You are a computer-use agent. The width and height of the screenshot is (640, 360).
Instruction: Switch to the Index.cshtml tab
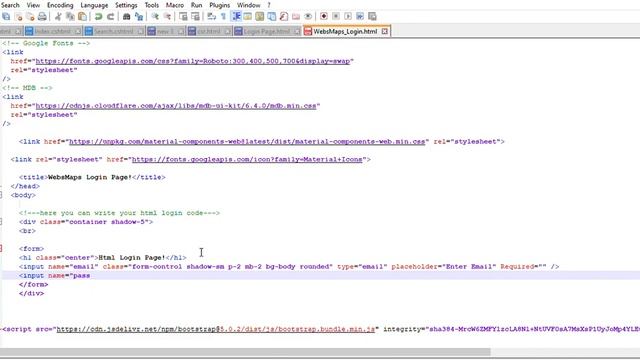coord(52,31)
